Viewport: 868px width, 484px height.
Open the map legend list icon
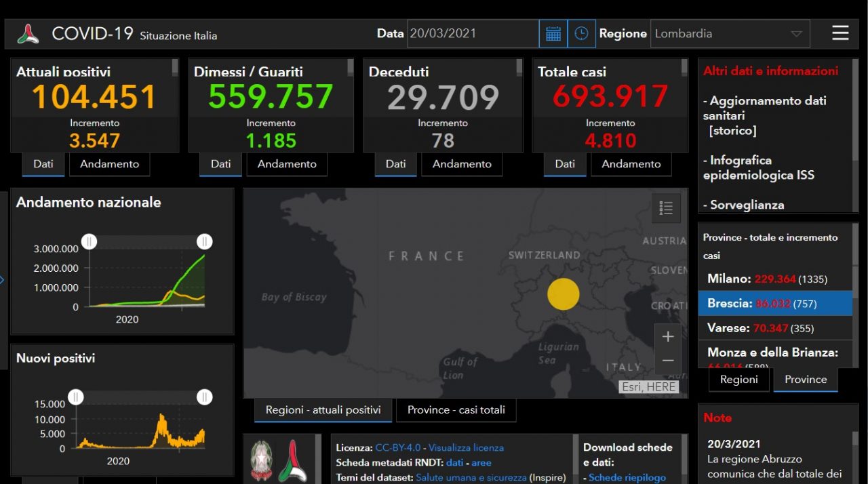(666, 208)
